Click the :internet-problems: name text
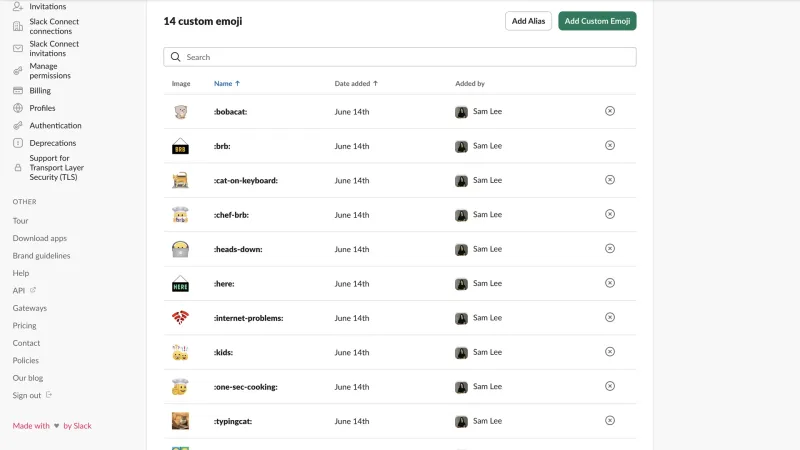Image resolution: width=800 pixels, height=450 pixels. coord(248,318)
